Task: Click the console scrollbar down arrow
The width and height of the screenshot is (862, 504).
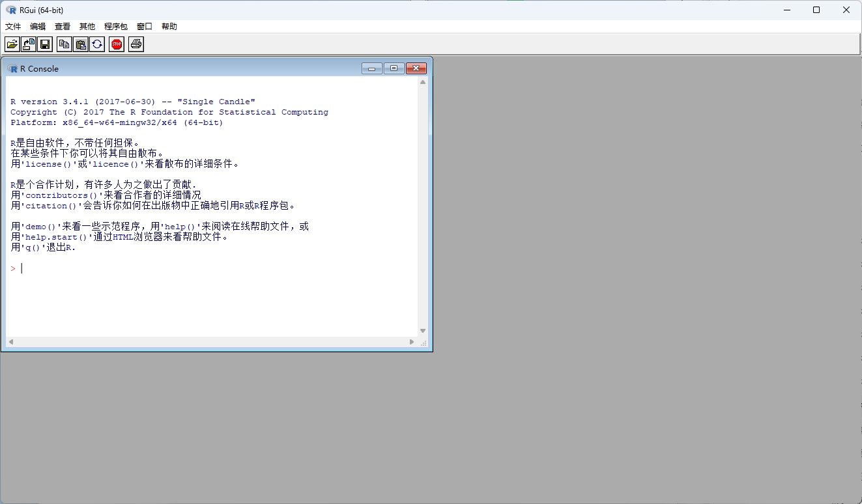Action: point(423,331)
